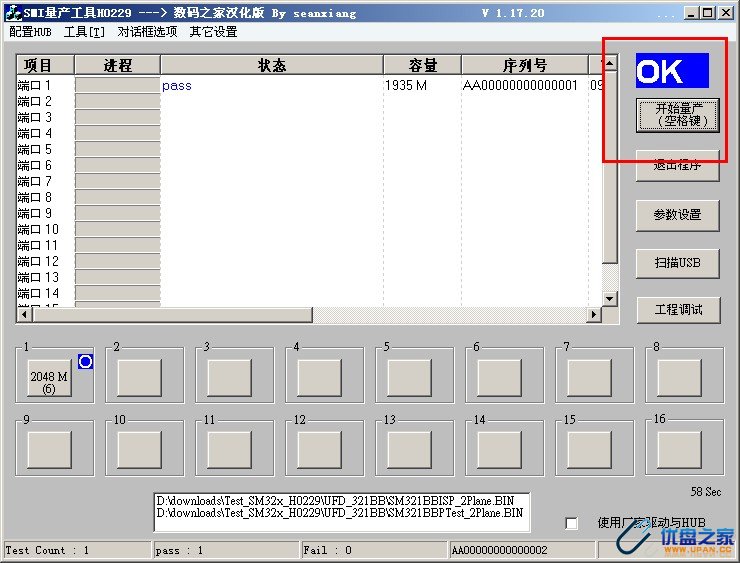Screen dimensions: 740x563
Task: Open the 配置HUB menu
Action: coord(30,32)
